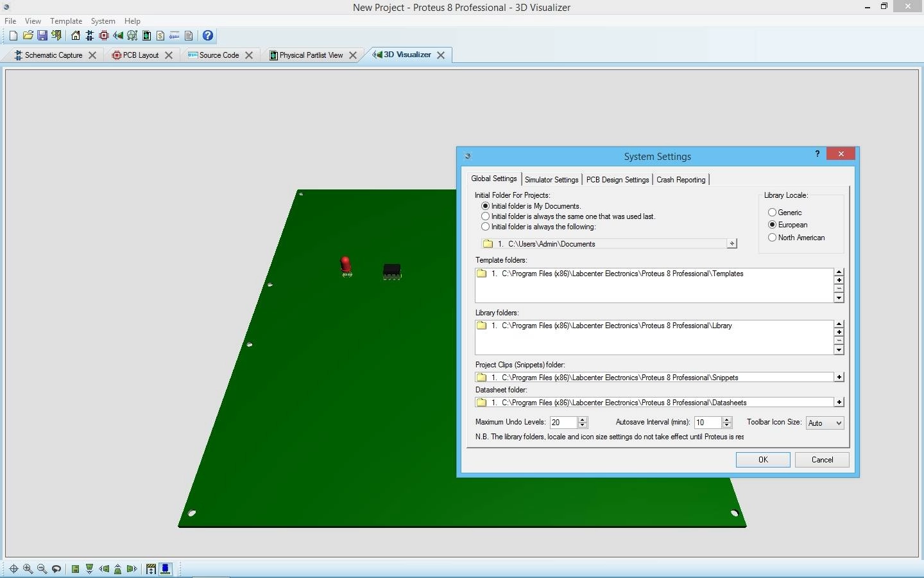The image size is (924, 578).
Task: Open the Gerber Viewer toolbar icon
Action: point(132,36)
